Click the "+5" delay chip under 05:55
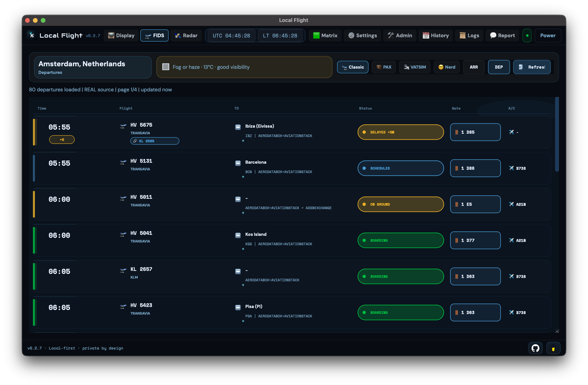 [62, 139]
